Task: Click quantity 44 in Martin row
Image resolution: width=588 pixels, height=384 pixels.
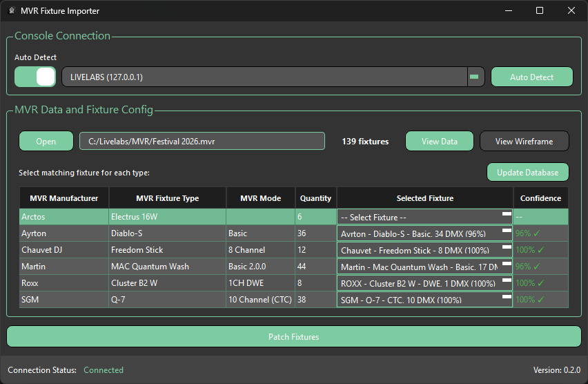Action: [x=316, y=266]
